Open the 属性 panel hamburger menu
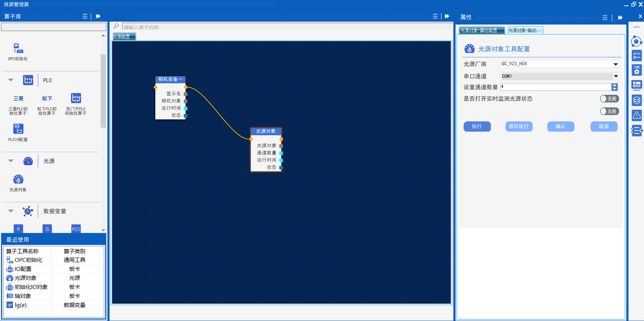644x321 pixels. tap(605, 17)
